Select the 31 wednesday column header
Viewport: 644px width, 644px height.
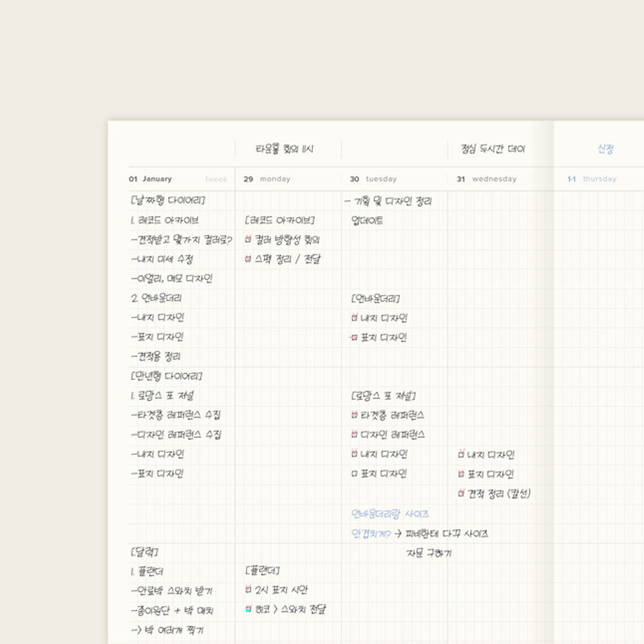point(486,179)
